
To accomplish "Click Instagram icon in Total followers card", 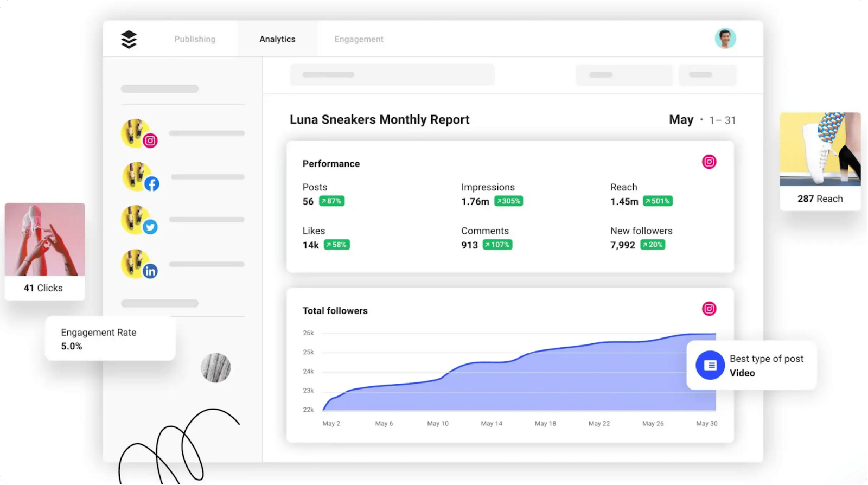I will pos(709,309).
